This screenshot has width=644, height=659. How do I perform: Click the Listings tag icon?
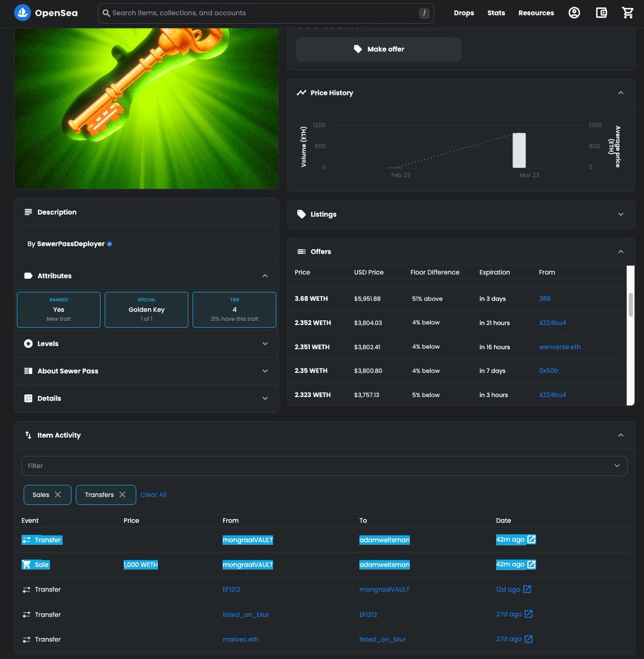coord(301,214)
